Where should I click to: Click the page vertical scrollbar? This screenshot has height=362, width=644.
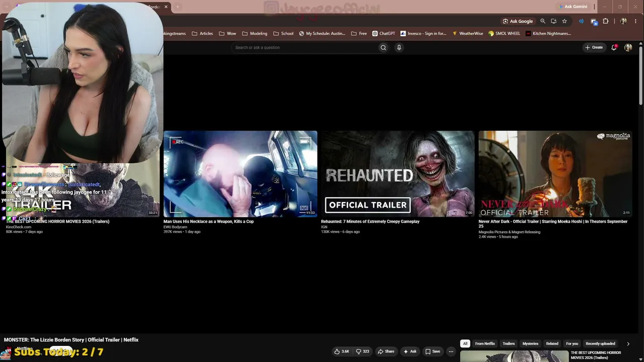coord(640,75)
